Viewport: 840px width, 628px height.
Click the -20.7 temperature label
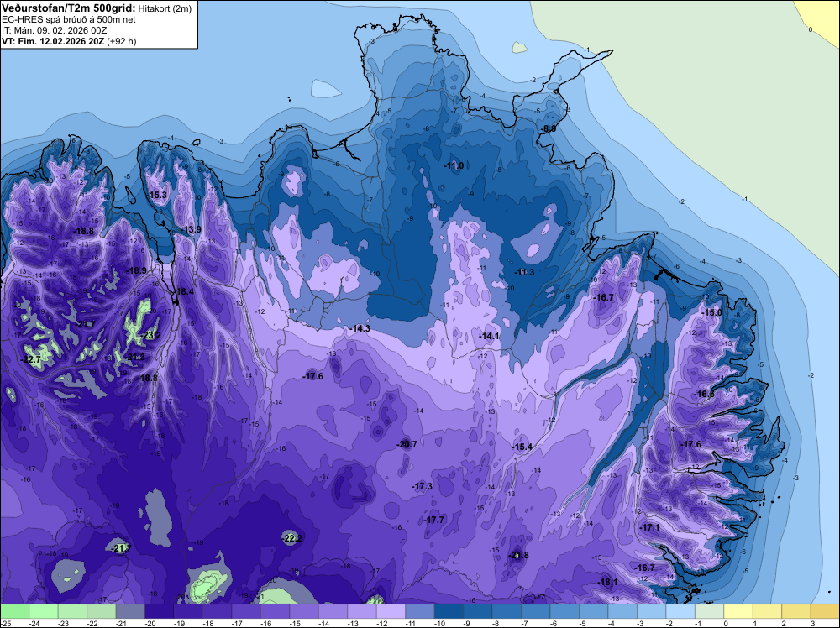[407, 444]
